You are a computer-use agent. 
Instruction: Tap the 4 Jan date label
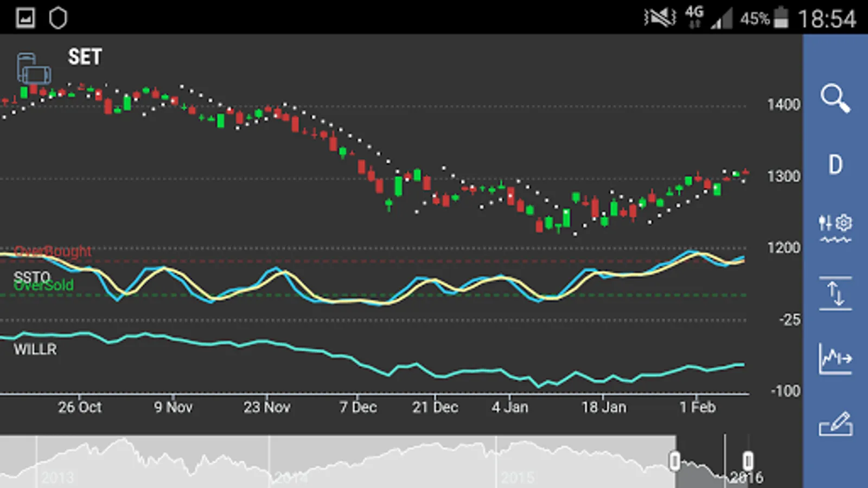click(x=510, y=407)
